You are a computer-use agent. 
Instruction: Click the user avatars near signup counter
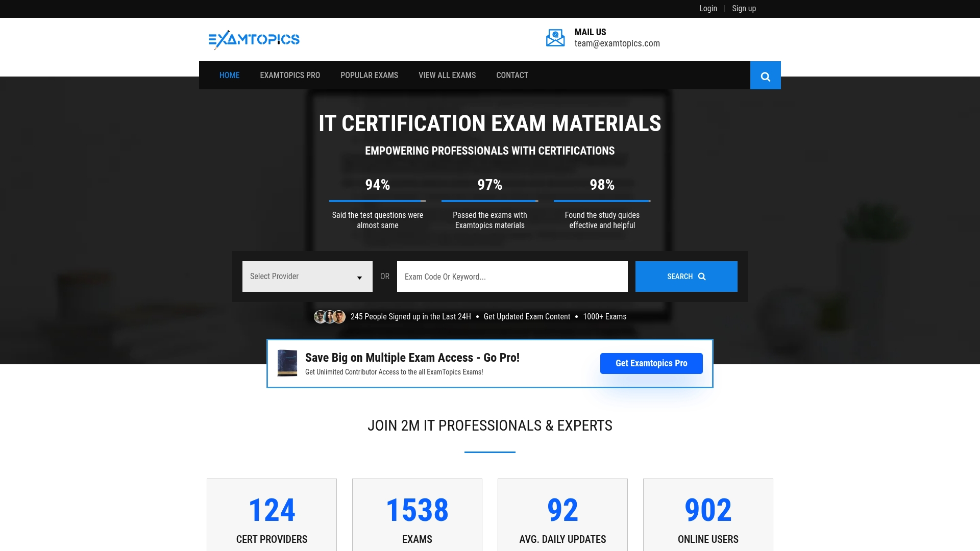pos(329,316)
